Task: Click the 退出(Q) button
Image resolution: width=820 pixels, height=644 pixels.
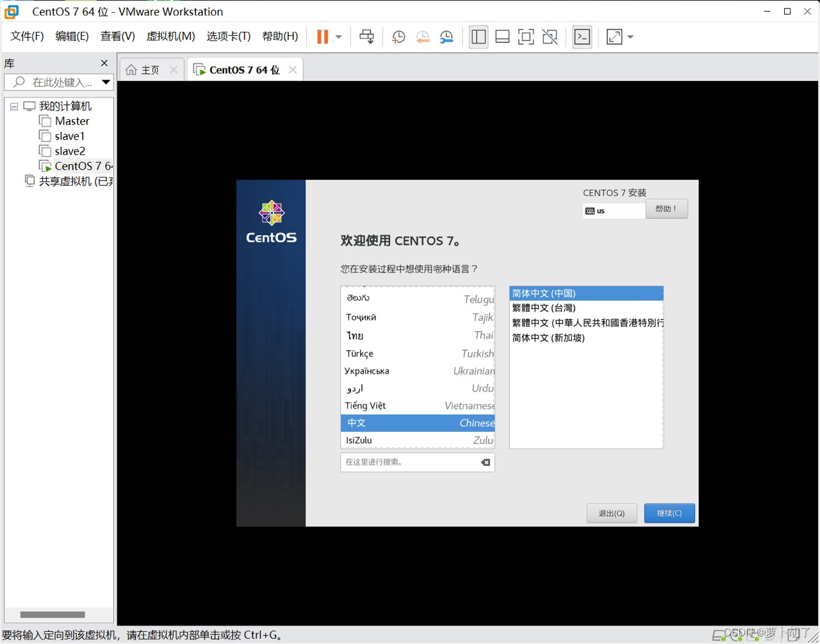Action: pos(611,513)
